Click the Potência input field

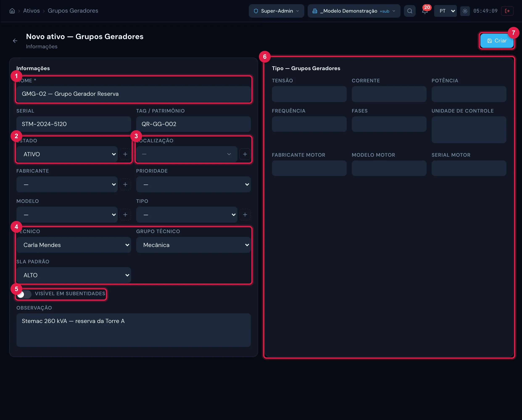pos(469,94)
